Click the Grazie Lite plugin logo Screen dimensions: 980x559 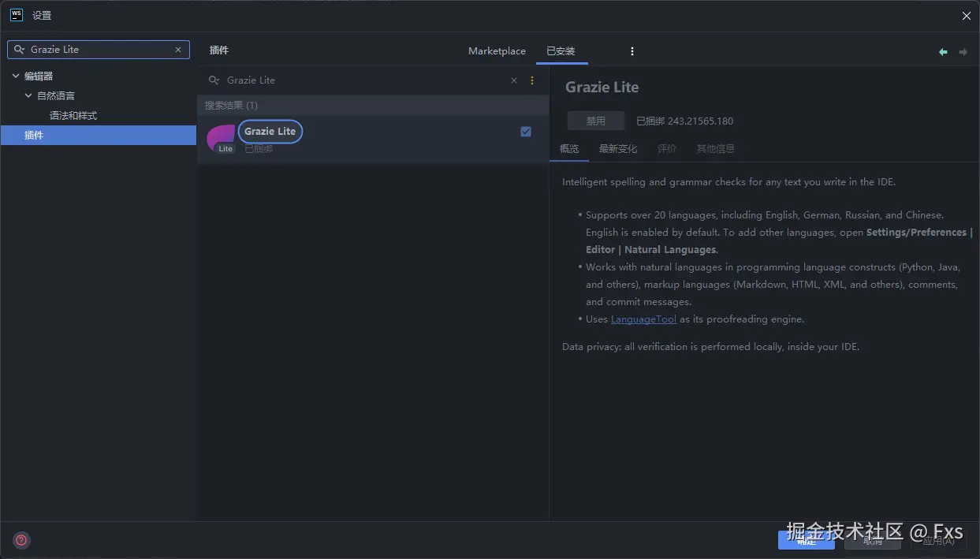coord(221,139)
